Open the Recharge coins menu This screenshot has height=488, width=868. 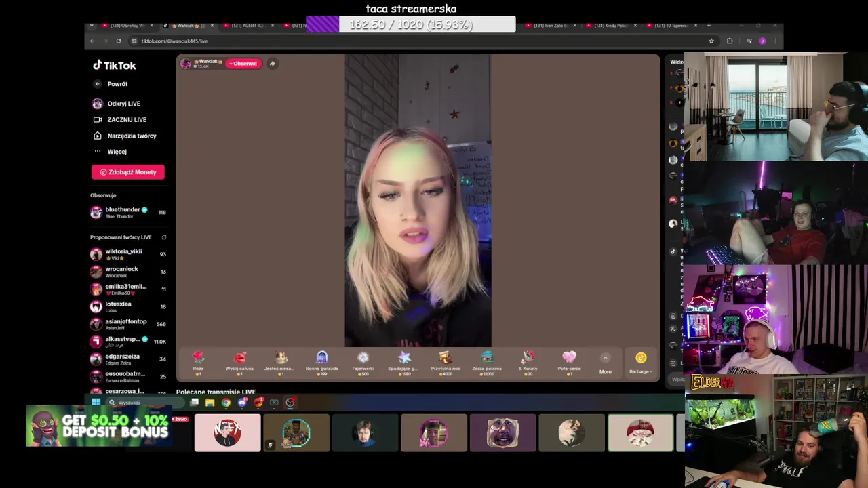641,363
